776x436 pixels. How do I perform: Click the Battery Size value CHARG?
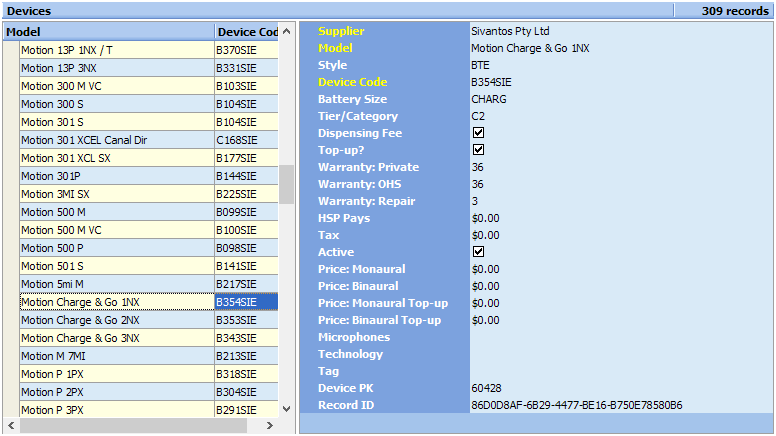(489, 99)
